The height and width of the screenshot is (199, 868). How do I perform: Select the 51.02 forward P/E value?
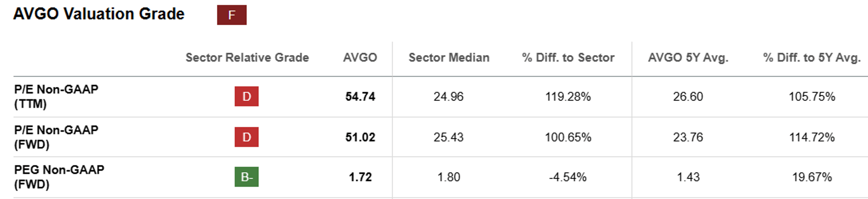coord(360,137)
